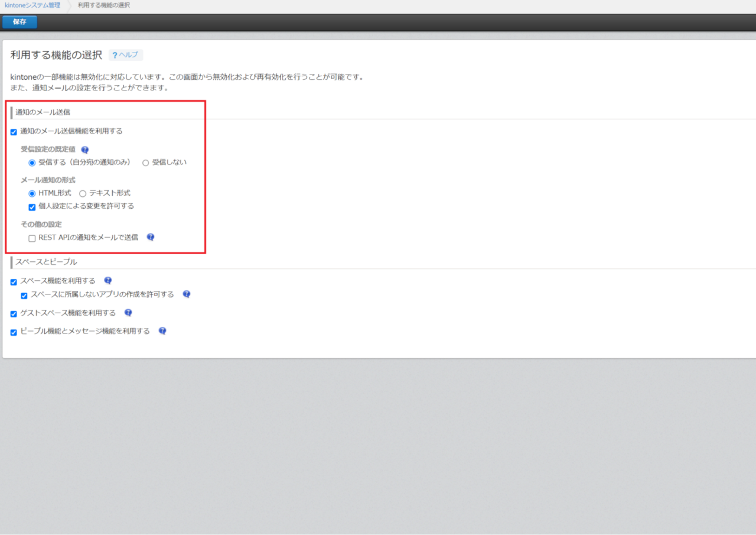Go to kintoneシステム管理 breadcrumb
Screen dimensions: 756x535
pos(32,5)
